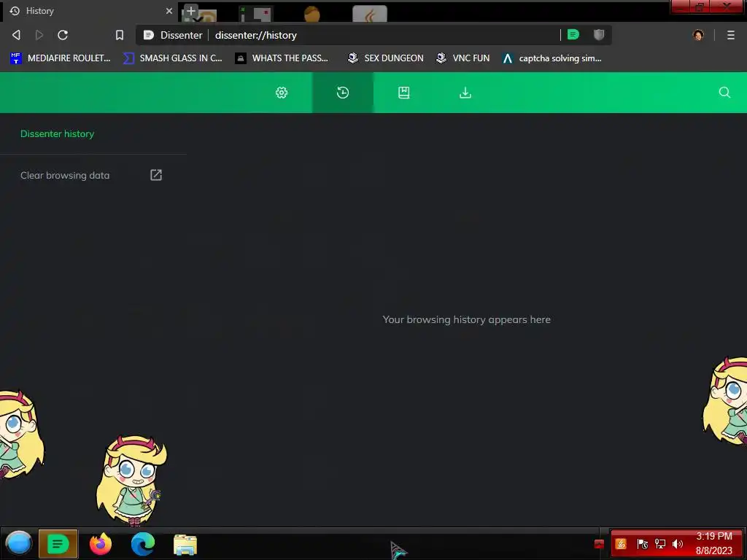Open VNC FUN bookmark

[462, 58]
